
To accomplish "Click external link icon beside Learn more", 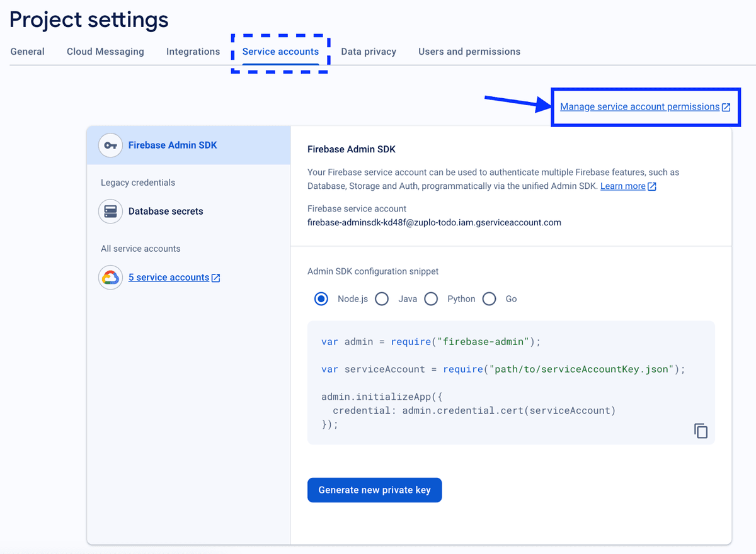I will [x=651, y=186].
